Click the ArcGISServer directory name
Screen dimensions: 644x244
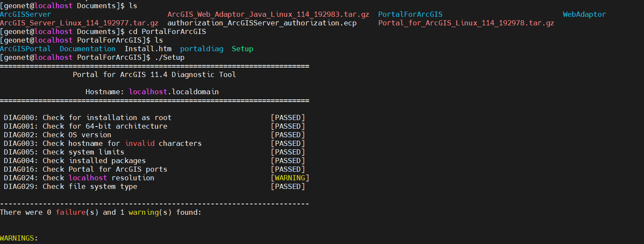pos(25,15)
